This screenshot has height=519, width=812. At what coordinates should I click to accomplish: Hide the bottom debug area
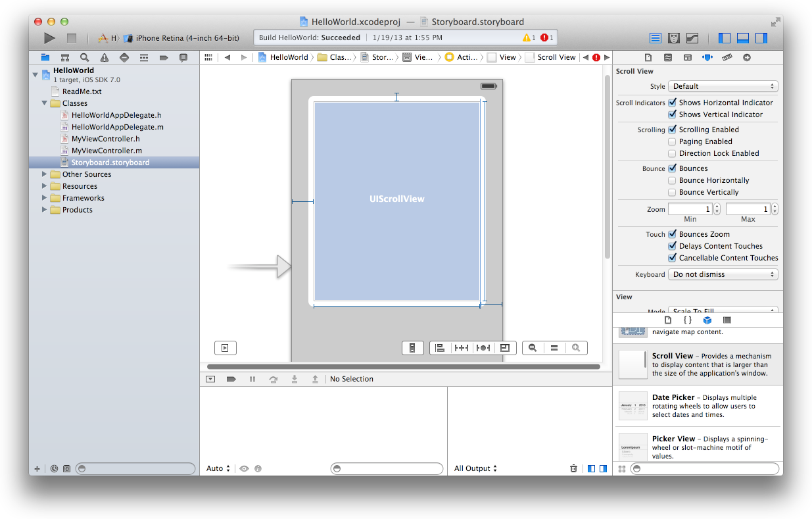coord(743,38)
